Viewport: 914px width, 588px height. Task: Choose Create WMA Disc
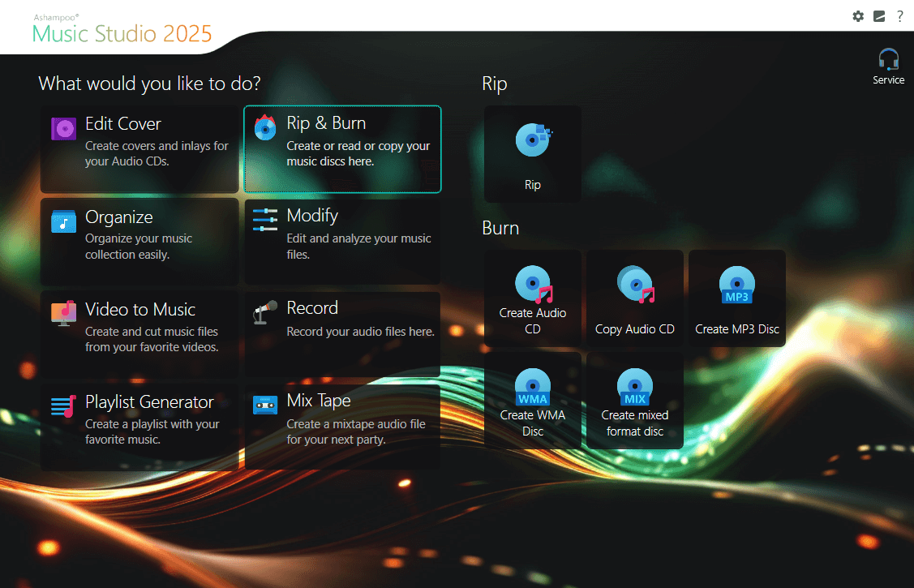click(532, 400)
